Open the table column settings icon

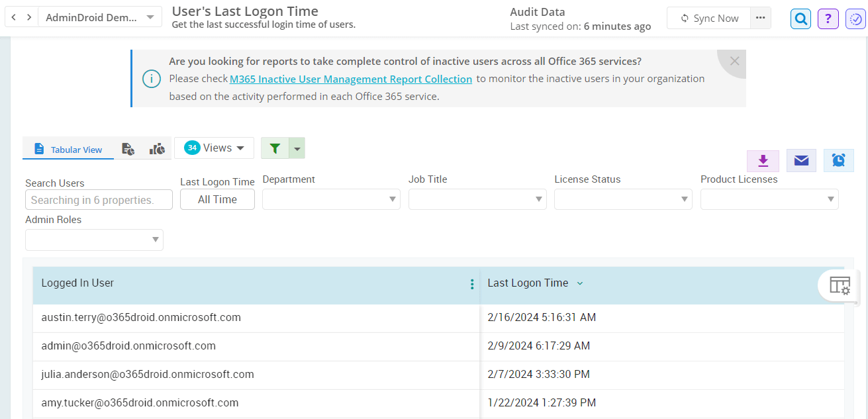click(840, 285)
